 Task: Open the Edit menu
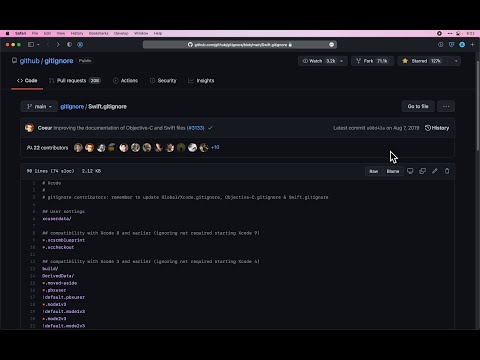click(47, 33)
